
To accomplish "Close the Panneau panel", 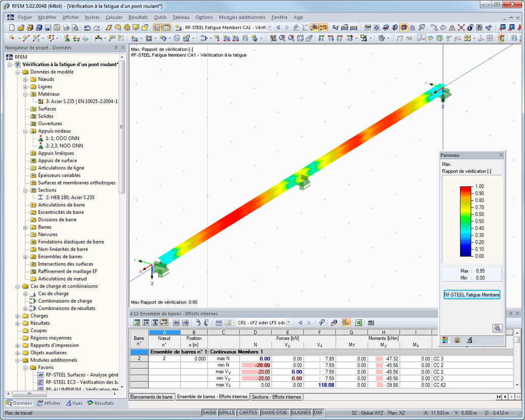I will tap(501, 155).
